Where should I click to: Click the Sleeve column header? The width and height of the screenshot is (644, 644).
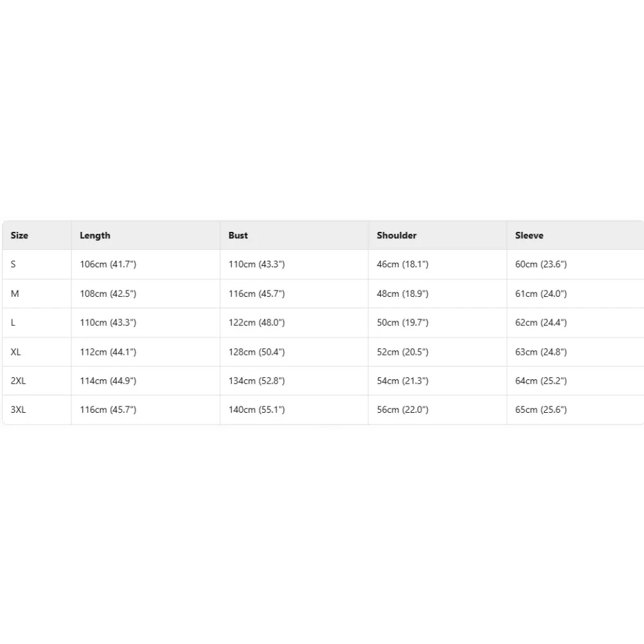tap(529, 236)
